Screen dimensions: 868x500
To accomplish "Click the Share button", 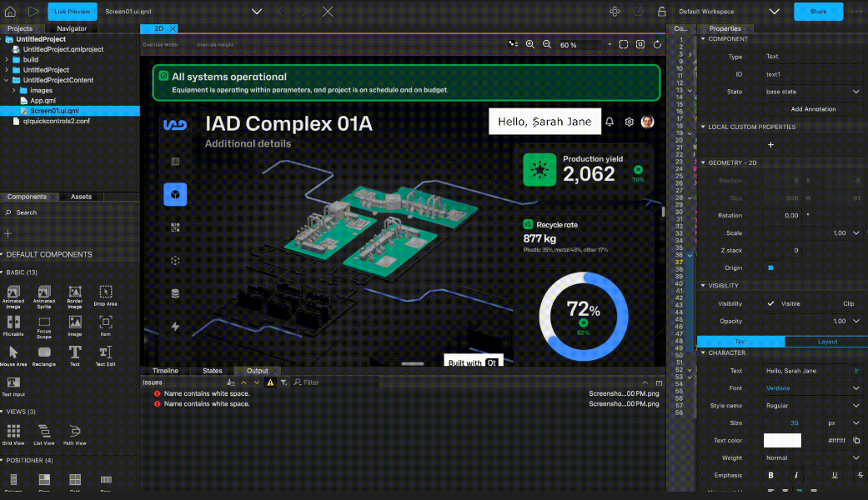I will 818,11.
